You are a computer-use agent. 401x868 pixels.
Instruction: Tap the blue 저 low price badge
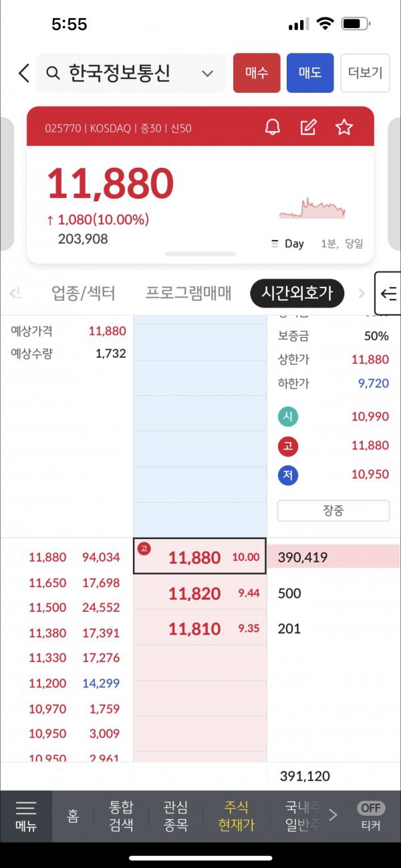coord(288,475)
